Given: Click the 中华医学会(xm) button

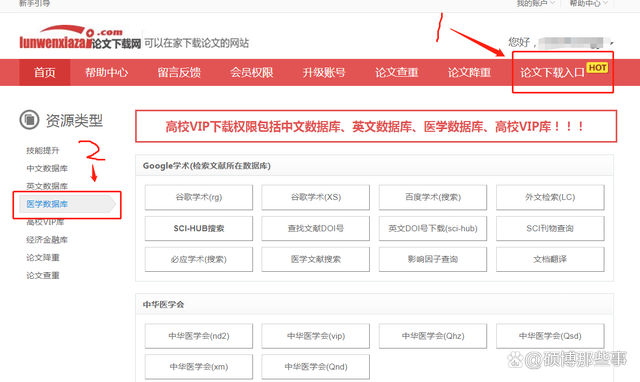Looking at the screenshot, I should tap(199, 366).
